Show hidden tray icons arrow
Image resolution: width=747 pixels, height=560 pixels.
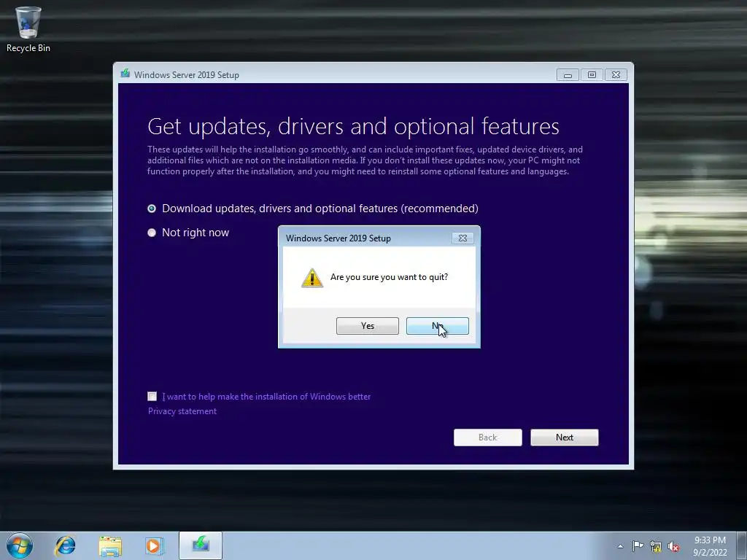click(620, 546)
